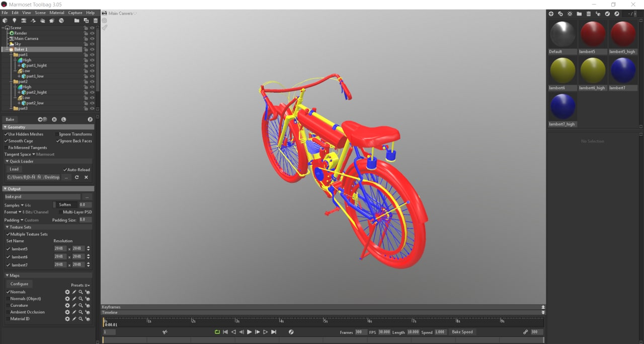Click the new material plus icon
This screenshot has width=644, height=344.
551,14
